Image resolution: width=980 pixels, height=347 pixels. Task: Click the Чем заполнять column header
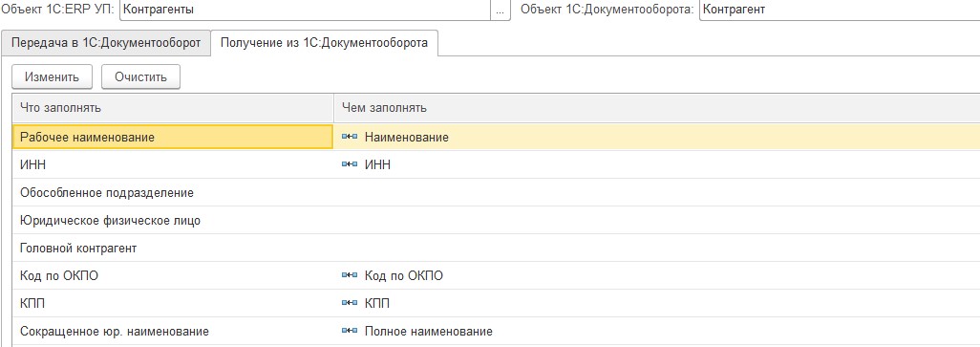coord(657,107)
